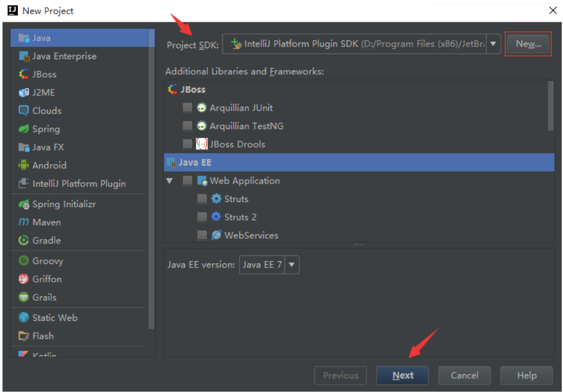Click the Struts gear icon
This screenshot has height=392, width=563.
point(216,199)
